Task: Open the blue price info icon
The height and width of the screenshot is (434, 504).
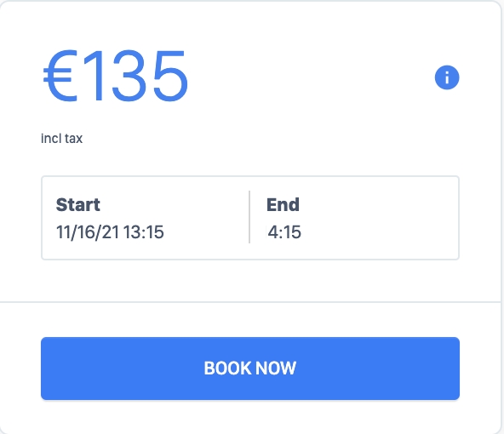Action: 447,77
